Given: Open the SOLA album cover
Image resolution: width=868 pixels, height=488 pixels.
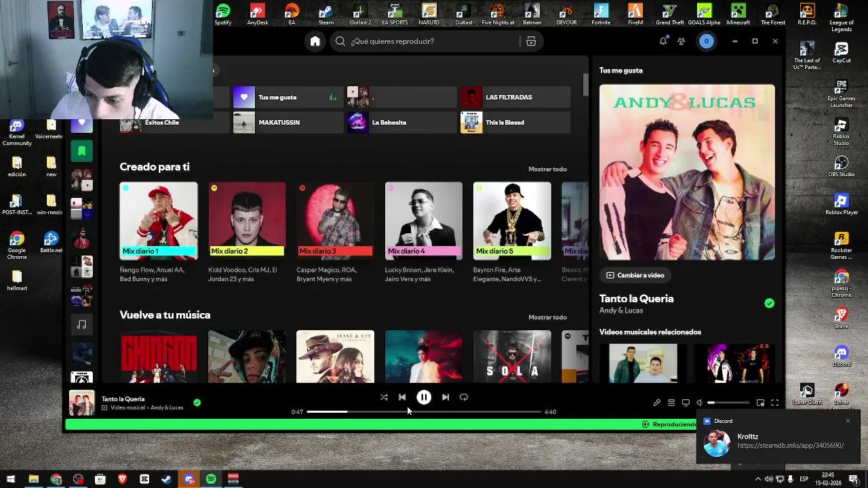Looking at the screenshot, I should (512, 357).
